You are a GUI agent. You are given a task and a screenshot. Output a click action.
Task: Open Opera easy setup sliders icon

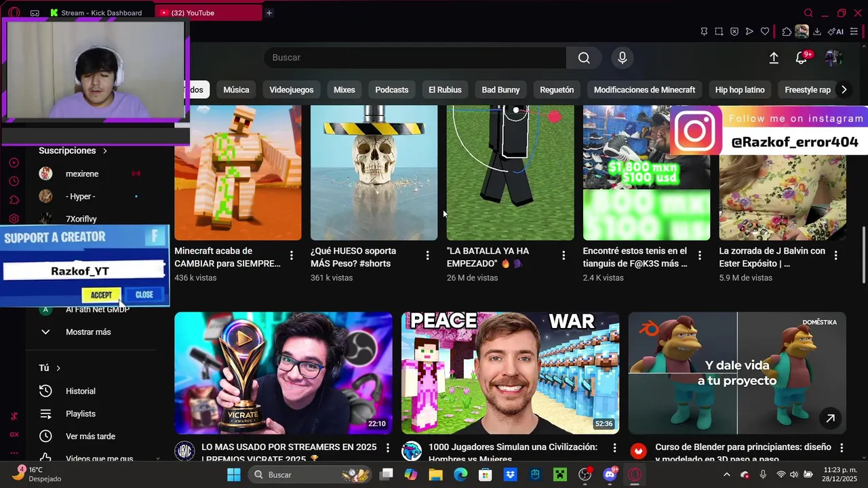point(854,31)
